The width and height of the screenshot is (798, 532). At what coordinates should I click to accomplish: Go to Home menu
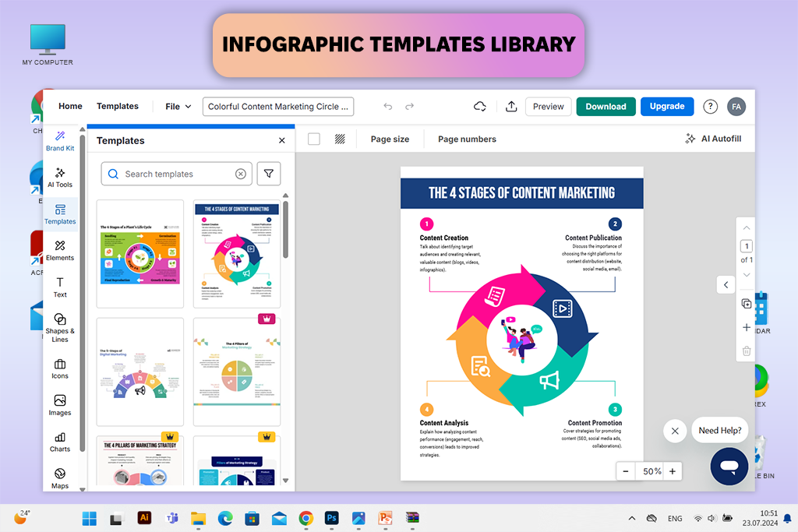pyautogui.click(x=70, y=106)
